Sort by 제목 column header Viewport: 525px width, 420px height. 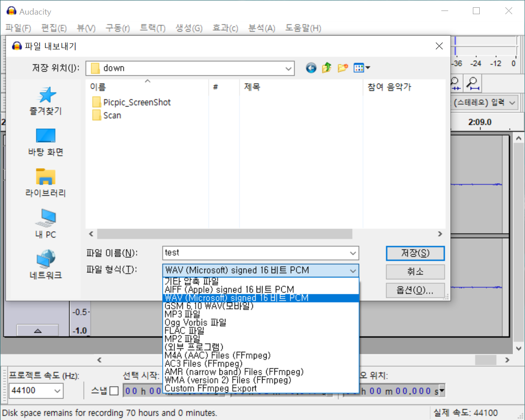point(301,87)
